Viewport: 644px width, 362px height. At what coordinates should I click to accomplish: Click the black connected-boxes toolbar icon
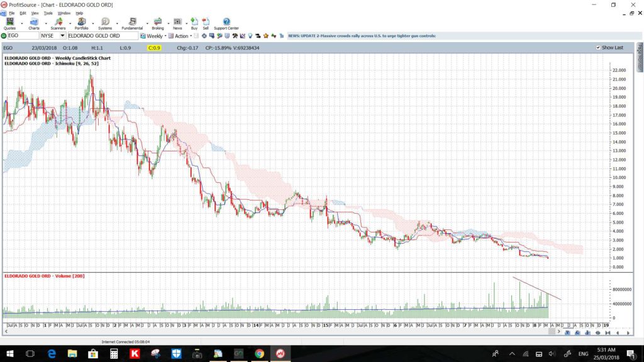pyautogui.click(x=258, y=36)
